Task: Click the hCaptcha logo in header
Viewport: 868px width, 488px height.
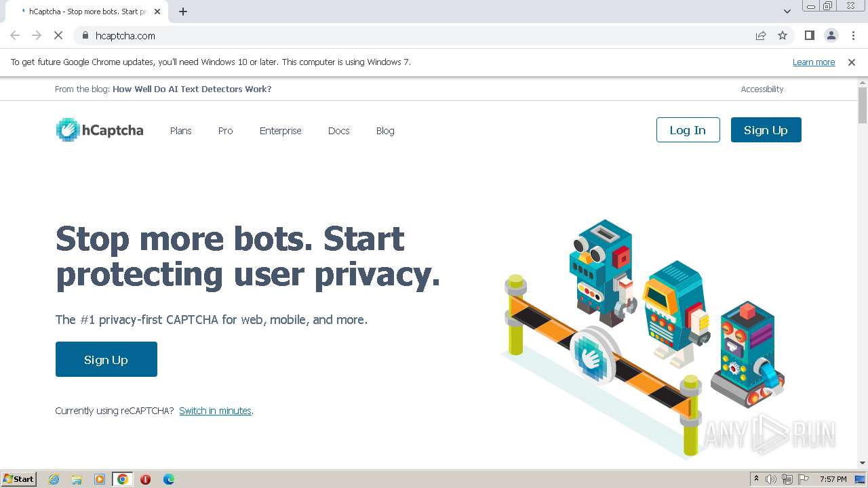Action: pos(99,129)
